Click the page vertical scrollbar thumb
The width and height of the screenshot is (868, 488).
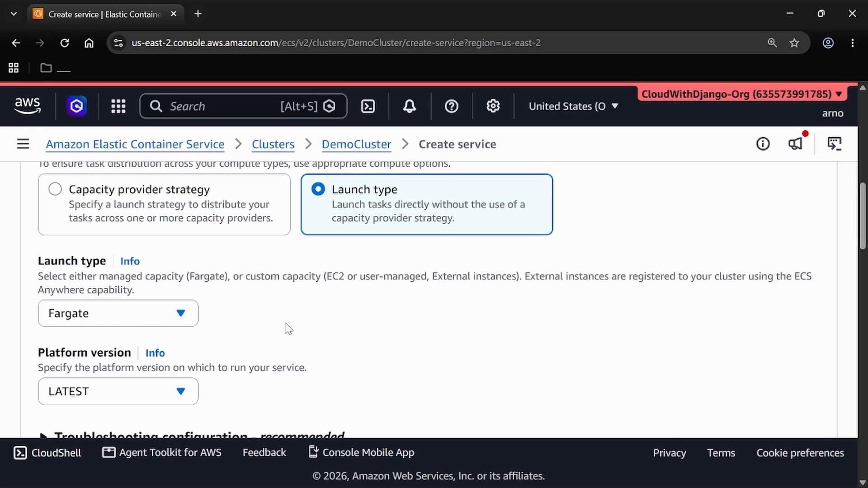point(863,216)
